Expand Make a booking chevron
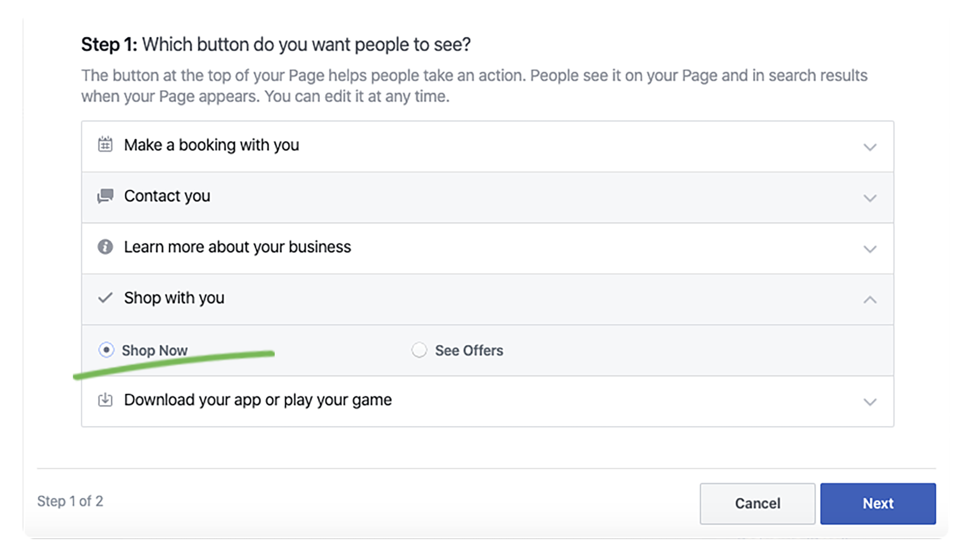971x560 pixels. (x=870, y=147)
